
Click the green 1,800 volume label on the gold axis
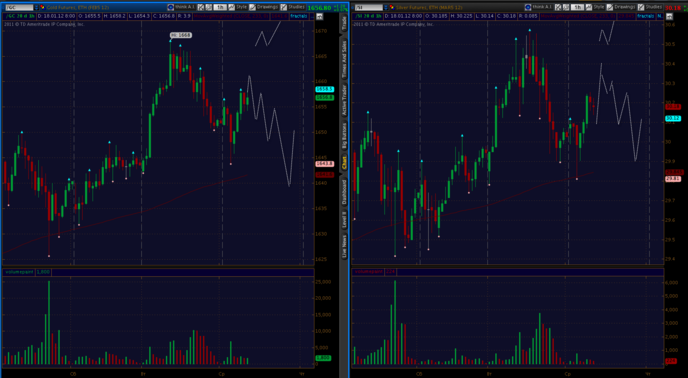coord(323,358)
